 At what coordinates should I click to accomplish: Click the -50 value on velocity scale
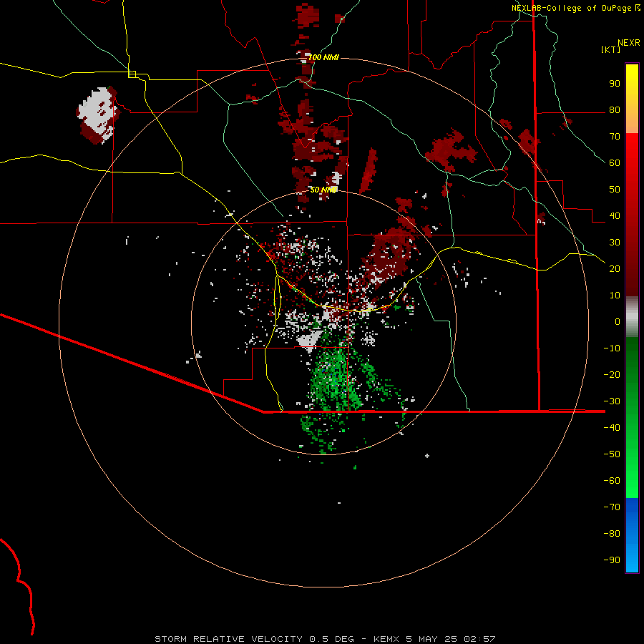pos(612,454)
